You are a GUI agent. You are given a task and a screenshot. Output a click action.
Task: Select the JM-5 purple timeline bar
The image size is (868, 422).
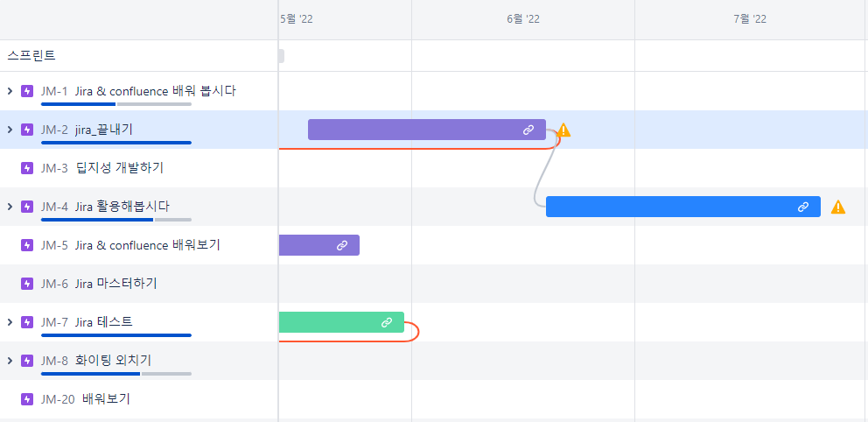pos(318,245)
